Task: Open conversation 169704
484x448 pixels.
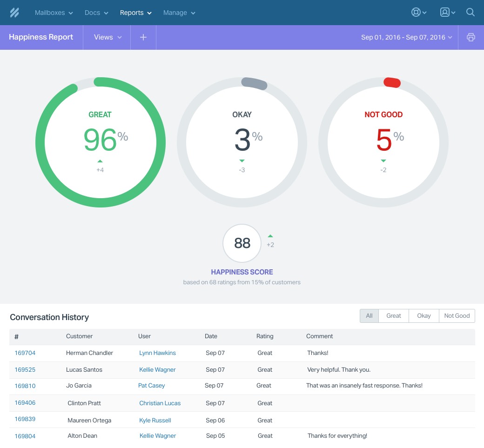Action: 25,353
